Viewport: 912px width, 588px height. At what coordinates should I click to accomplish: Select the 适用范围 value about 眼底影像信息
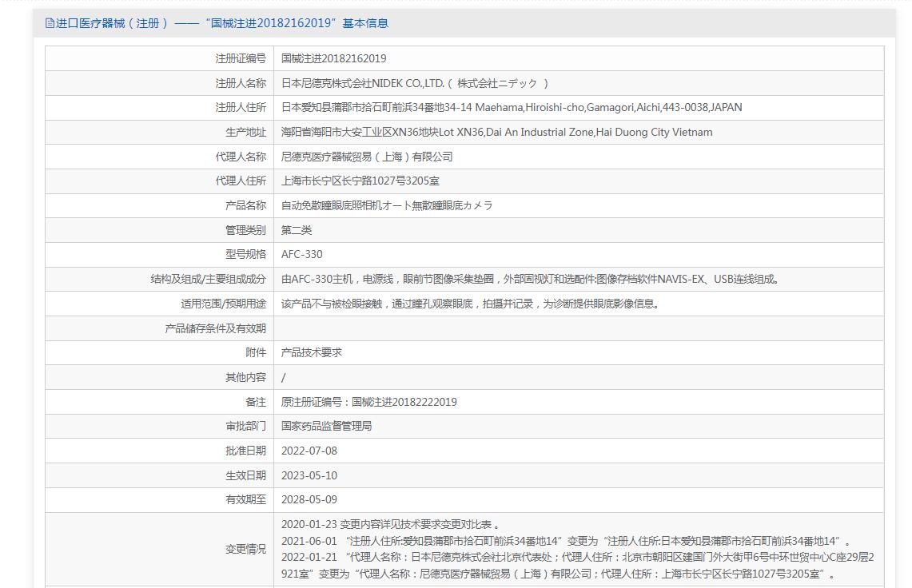point(470,304)
